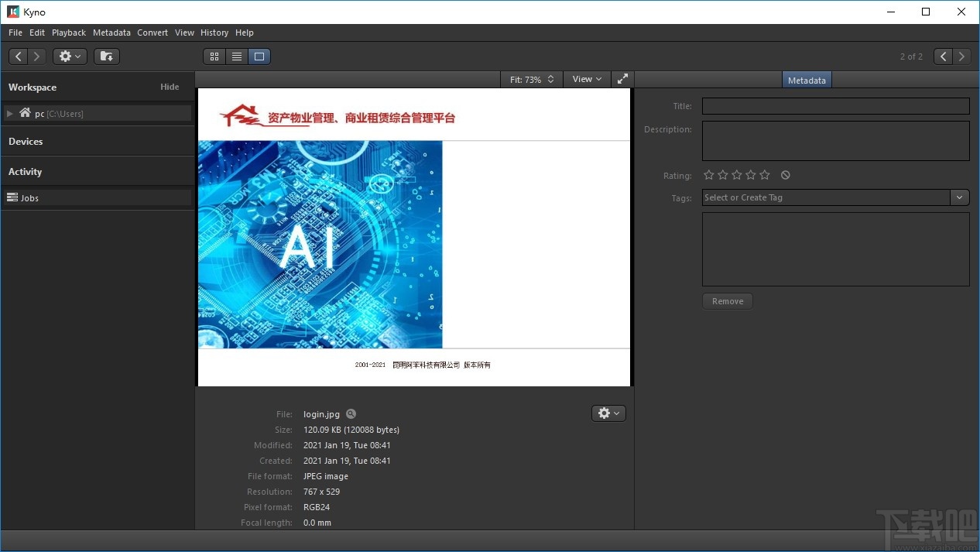Click the import folder icon in toolbar
Image resolution: width=980 pixels, height=552 pixels.
(x=107, y=57)
